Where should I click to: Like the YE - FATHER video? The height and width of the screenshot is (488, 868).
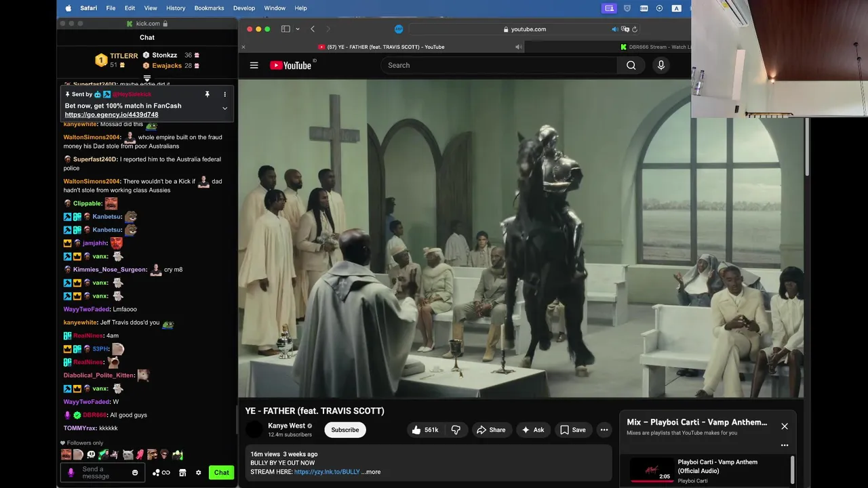[x=425, y=430]
